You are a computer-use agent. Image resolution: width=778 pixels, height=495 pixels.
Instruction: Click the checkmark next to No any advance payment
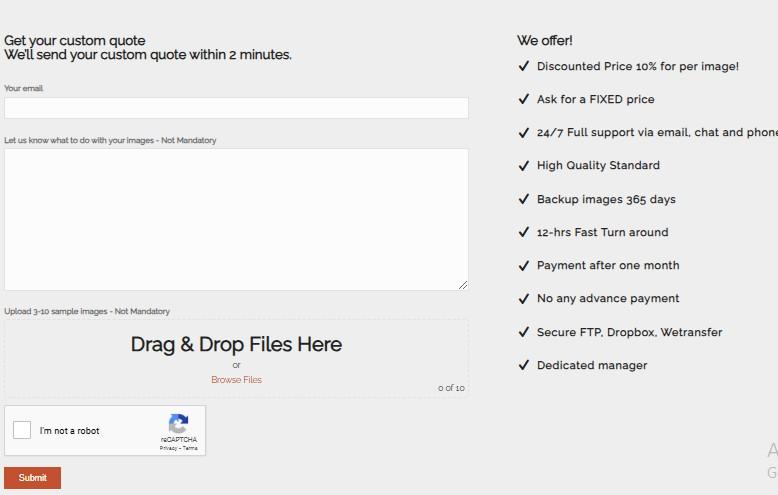pyautogui.click(x=523, y=299)
